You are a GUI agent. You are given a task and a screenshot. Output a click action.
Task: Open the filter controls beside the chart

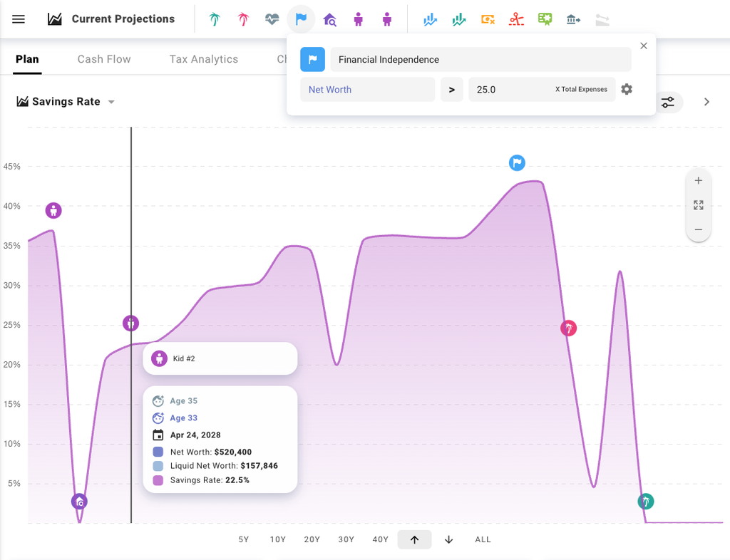[x=668, y=102]
